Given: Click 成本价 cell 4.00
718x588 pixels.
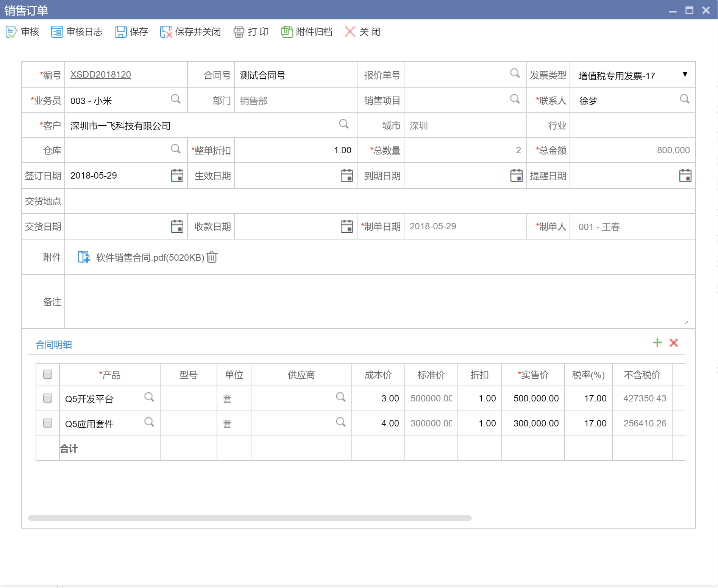Looking at the screenshot, I should pyautogui.click(x=378, y=423).
